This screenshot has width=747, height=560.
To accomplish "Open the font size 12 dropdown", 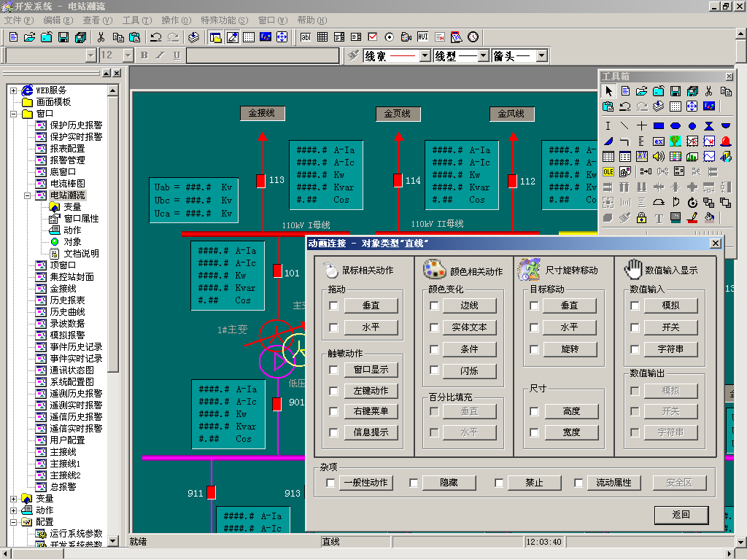I will pos(128,55).
